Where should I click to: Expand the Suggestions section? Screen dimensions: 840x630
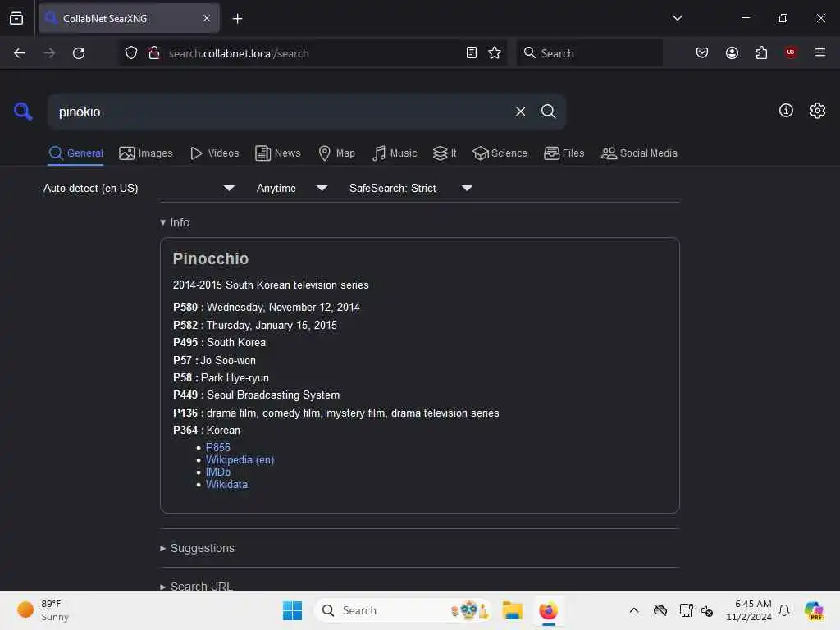197,548
